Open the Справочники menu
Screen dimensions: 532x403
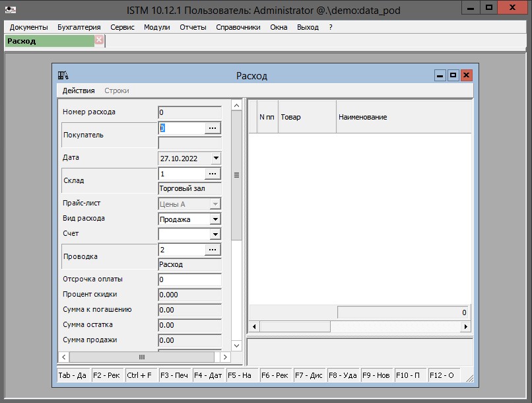(x=238, y=27)
